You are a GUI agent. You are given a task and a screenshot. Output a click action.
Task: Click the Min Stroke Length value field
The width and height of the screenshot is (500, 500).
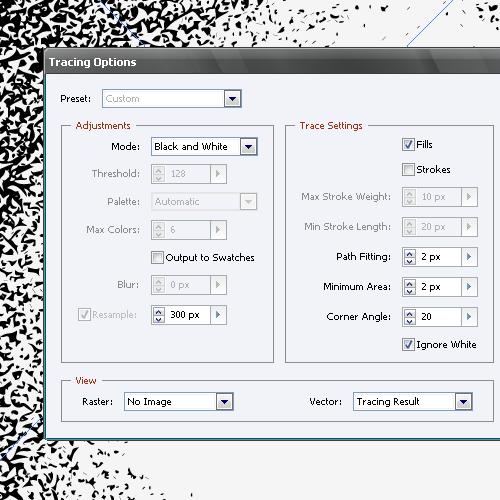(x=438, y=227)
